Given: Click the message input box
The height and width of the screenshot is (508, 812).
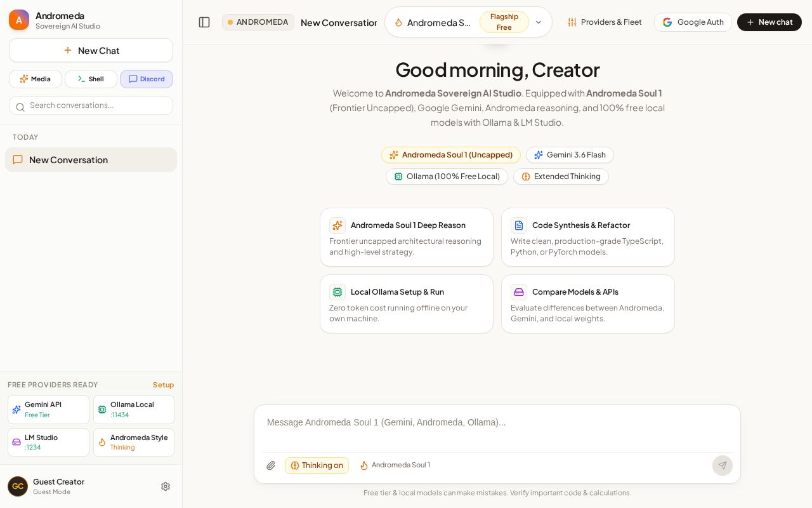Looking at the screenshot, I should point(497,429).
